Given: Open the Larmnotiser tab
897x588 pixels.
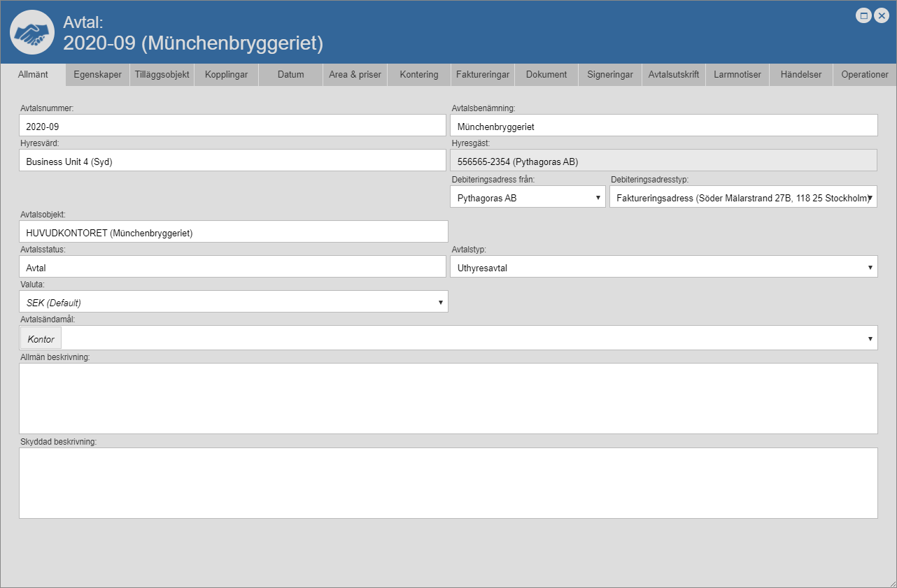Looking at the screenshot, I should tap(737, 75).
